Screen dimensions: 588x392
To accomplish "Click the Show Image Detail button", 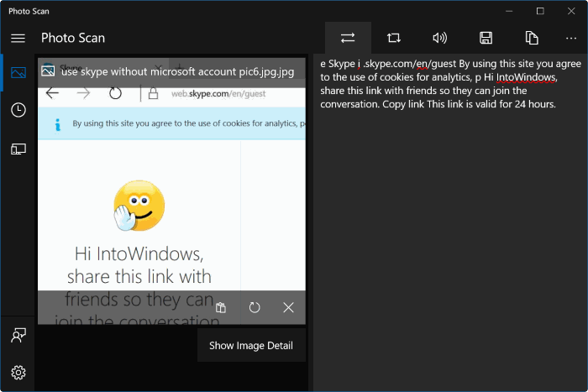I will 251,346.
